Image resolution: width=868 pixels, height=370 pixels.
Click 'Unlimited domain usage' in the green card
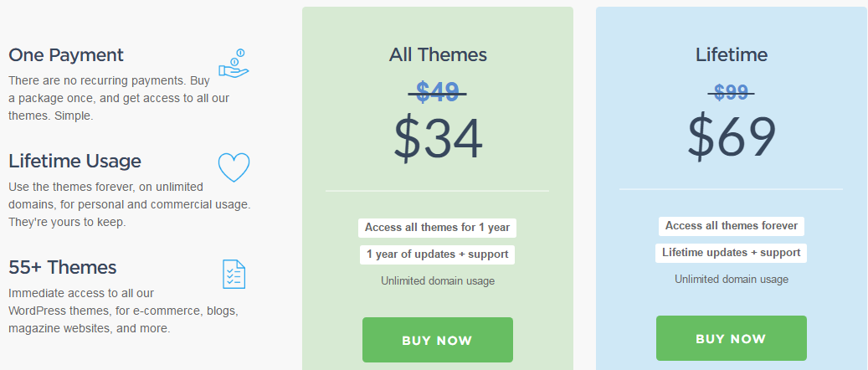pyautogui.click(x=437, y=280)
